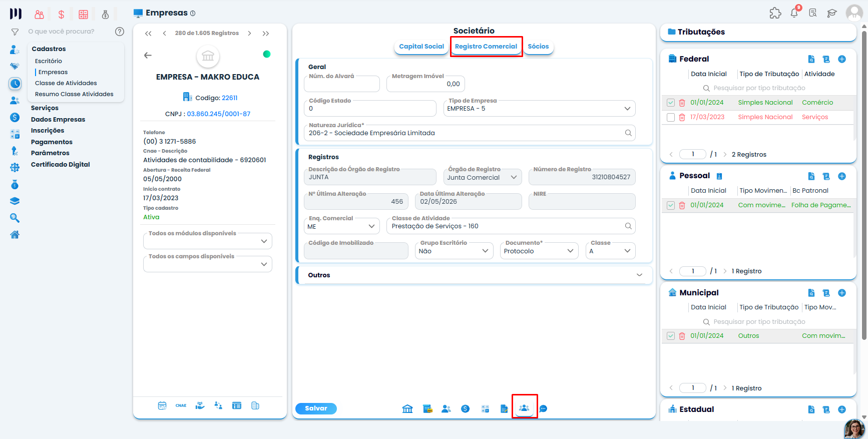Screen dimensions: 868x439
Task: Toggle the Pessoal 01/01/2024 record checkbox
Action: 671,205
